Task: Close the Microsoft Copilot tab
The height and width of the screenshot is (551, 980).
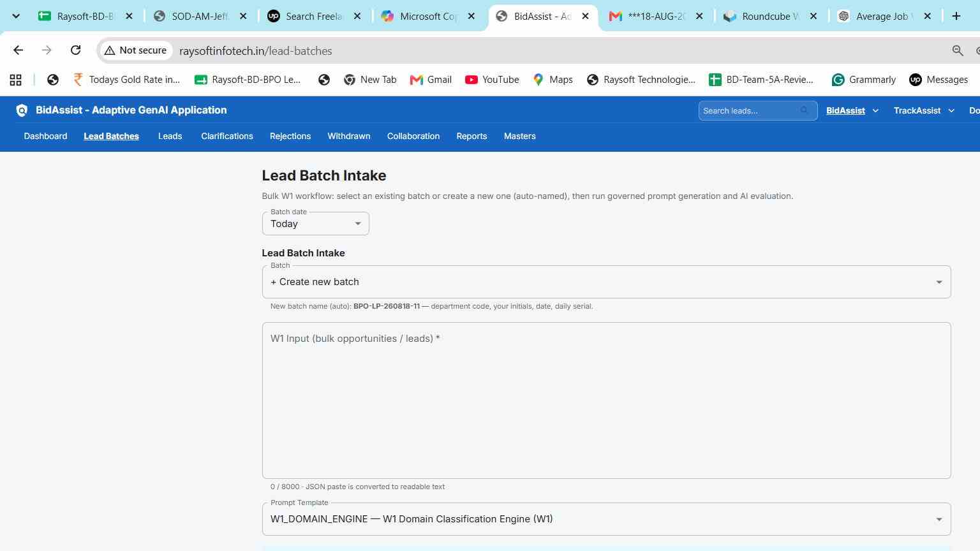Action: tap(471, 17)
